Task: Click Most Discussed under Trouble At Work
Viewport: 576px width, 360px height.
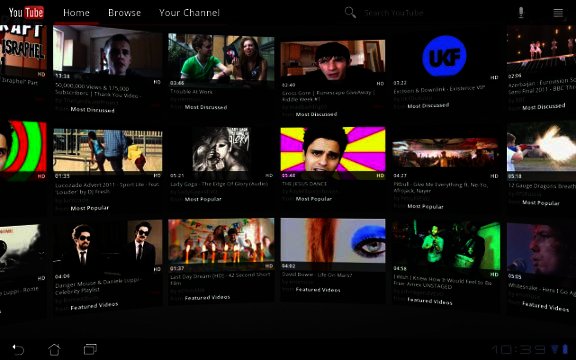Action: pos(206,107)
